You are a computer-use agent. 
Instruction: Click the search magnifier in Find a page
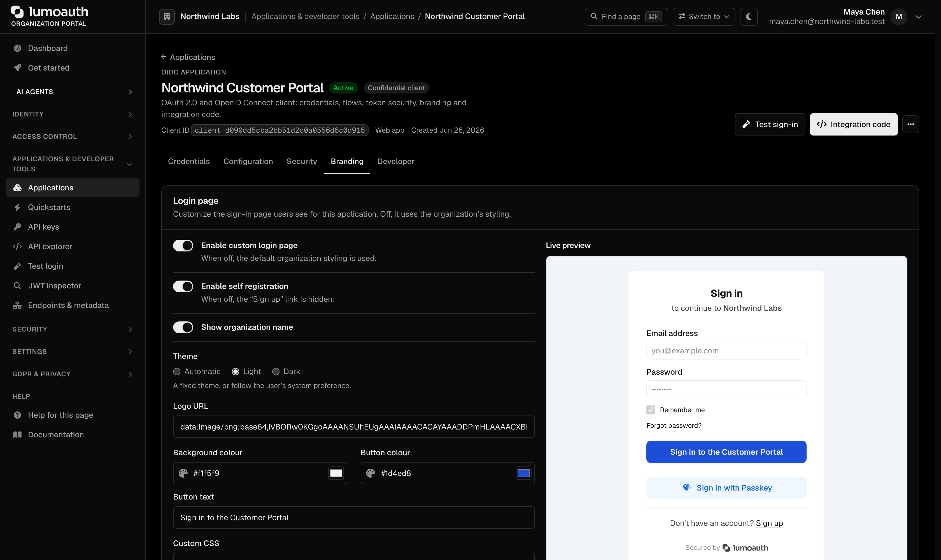(x=594, y=16)
